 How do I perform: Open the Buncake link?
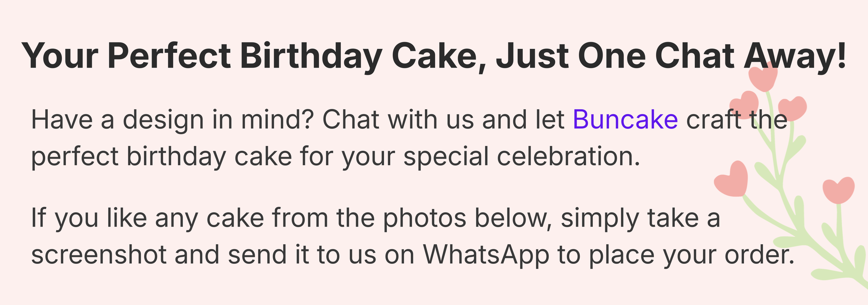click(x=625, y=120)
